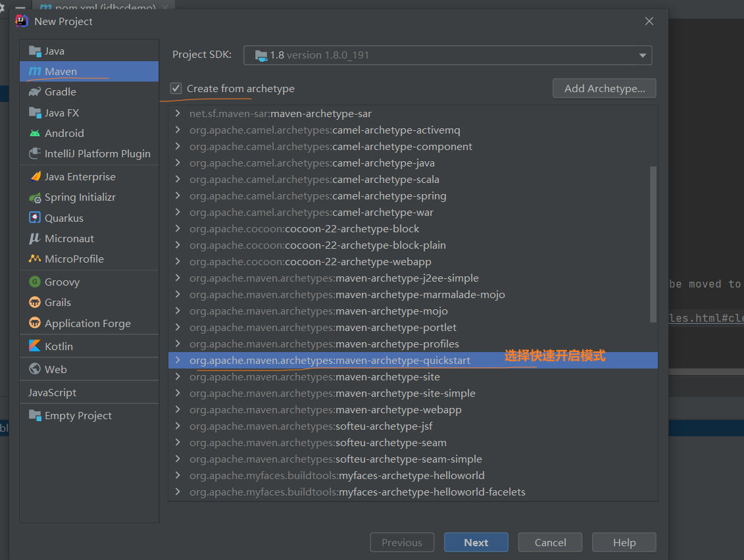This screenshot has width=744, height=560.
Task: Expand myfaces-archetype-helloworld-facelets node
Action: [x=178, y=492]
